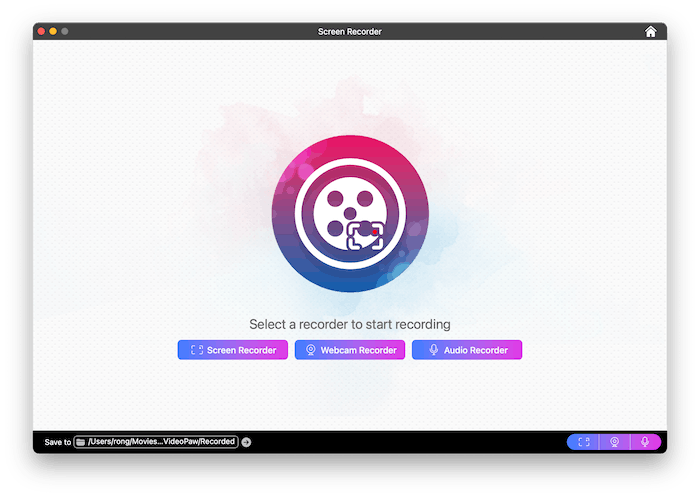This screenshot has height=497, width=700.
Task: Launch the Webcam Recorder
Action: 350,350
